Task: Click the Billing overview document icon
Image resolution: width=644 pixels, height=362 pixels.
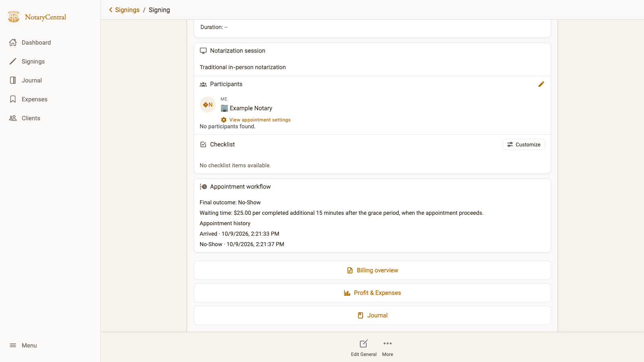Action: [350, 270]
